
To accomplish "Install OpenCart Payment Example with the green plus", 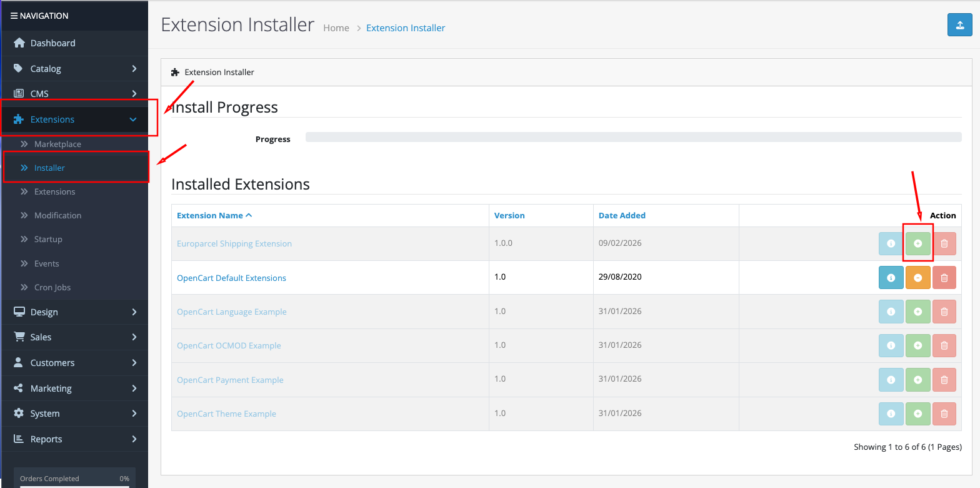I will point(918,380).
